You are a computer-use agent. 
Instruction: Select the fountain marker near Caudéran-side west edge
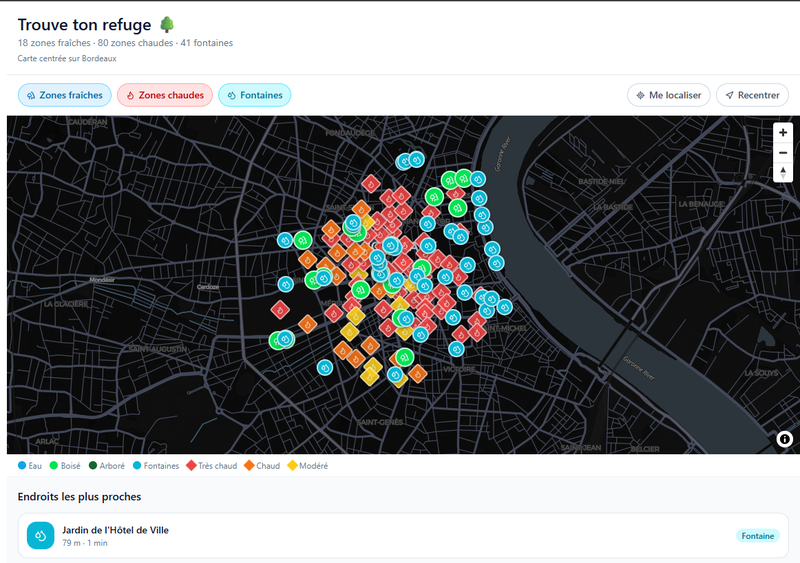(x=285, y=240)
